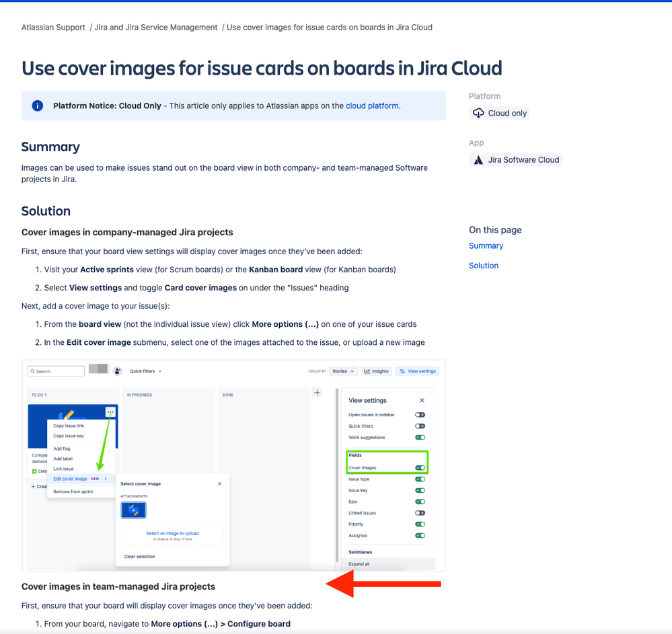Toggle the Priority switch
Screen dimensions: 672x634
click(420, 524)
